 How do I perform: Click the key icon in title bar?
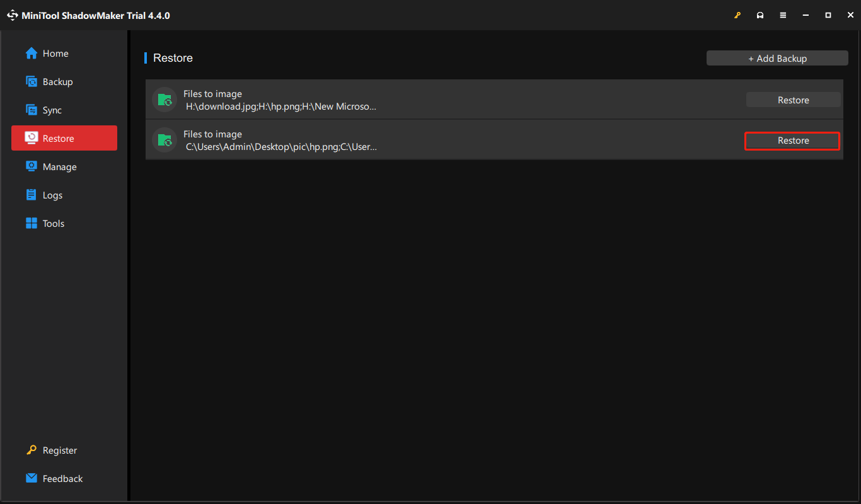point(737,15)
